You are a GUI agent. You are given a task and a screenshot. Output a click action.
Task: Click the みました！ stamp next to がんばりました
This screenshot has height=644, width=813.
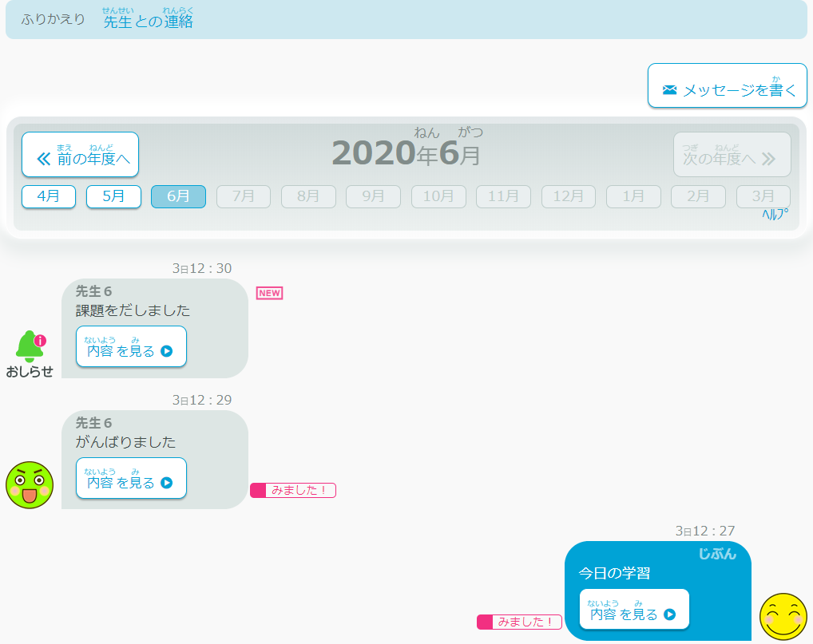point(293,490)
